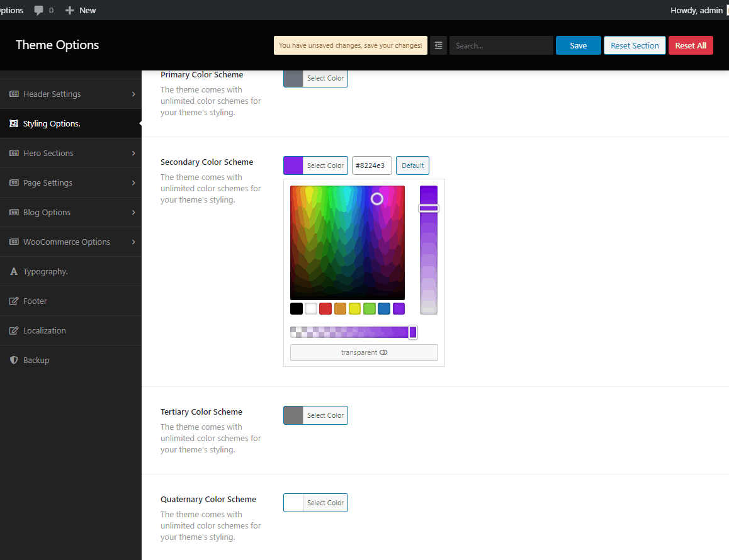Click the expand-all sections icon beside search
Image resolution: width=729 pixels, height=560 pixels.
point(438,45)
